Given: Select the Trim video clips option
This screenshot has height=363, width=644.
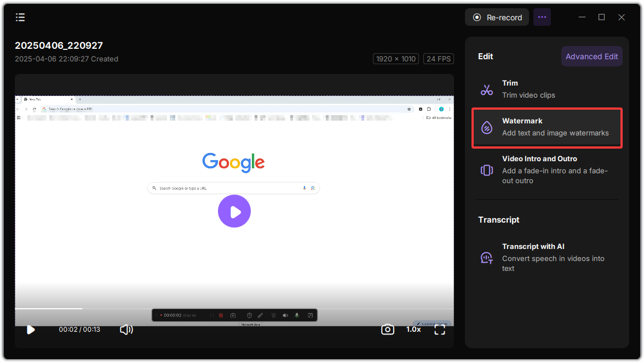Looking at the screenshot, I should click(x=547, y=89).
